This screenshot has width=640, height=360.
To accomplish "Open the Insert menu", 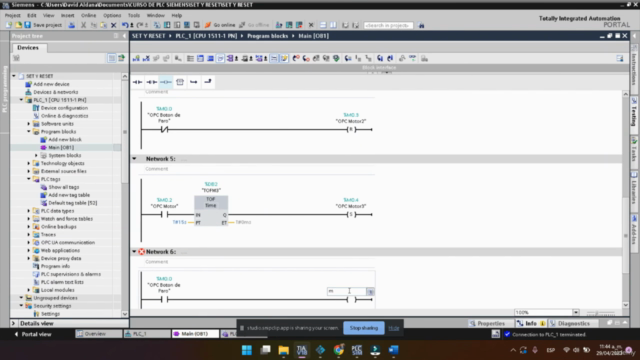I will click(x=67, y=16).
